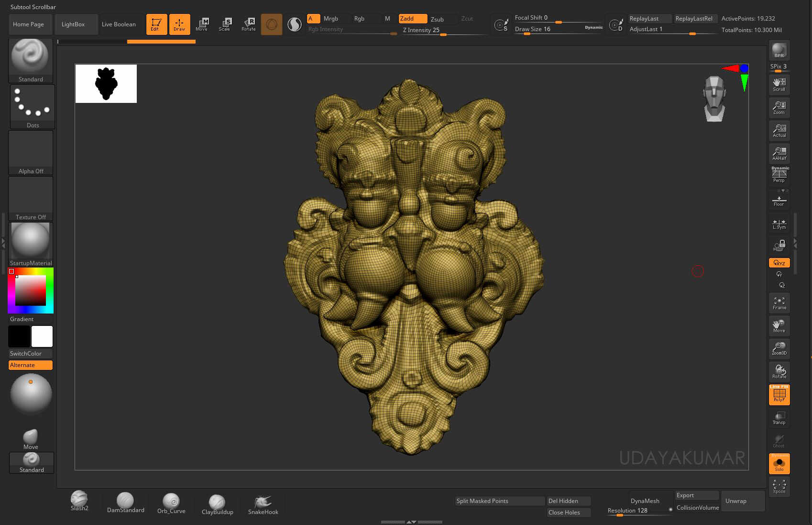The width and height of the screenshot is (812, 525).
Task: Click the alpha preview thumbnail on canvas
Action: (x=106, y=83)
